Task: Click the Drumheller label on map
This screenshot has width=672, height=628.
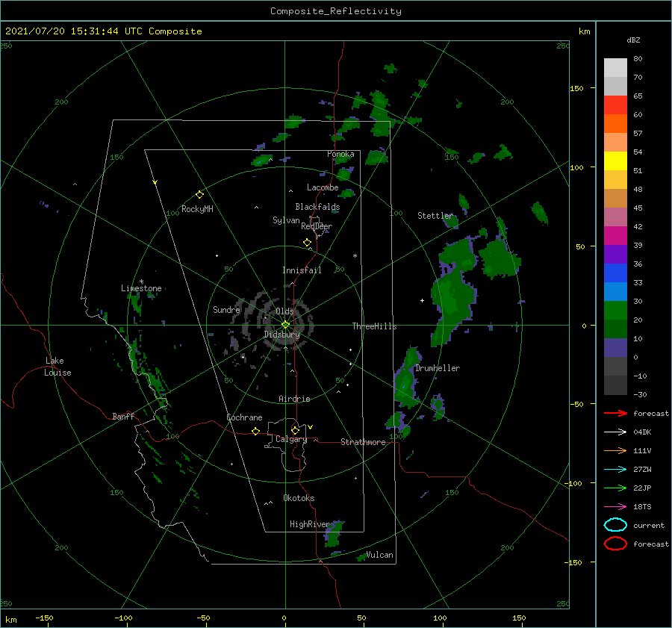Action: click(438, 368)
